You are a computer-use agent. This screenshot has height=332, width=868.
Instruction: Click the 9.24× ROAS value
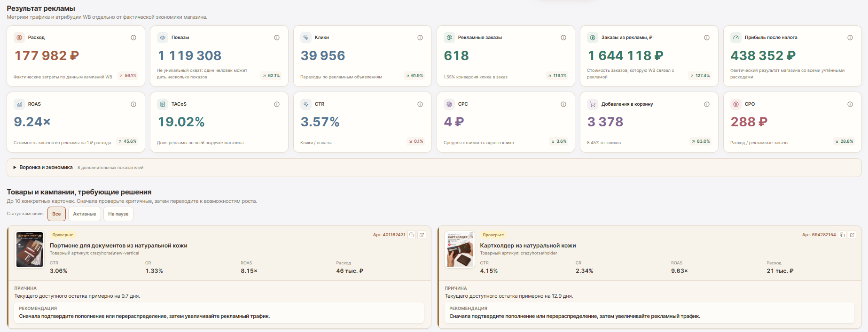pyautogui.click(x=32, y=122)
